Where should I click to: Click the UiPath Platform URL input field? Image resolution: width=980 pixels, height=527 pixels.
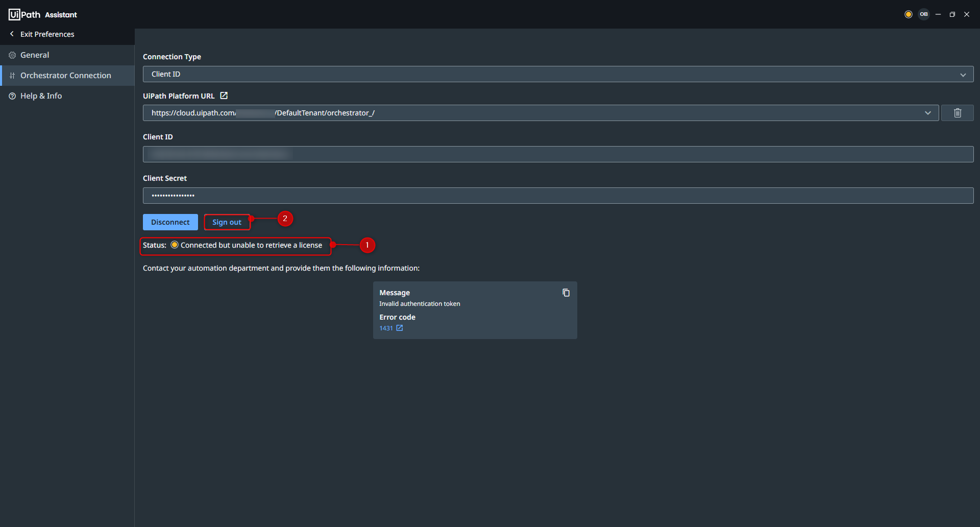click(x=541, y=113)
